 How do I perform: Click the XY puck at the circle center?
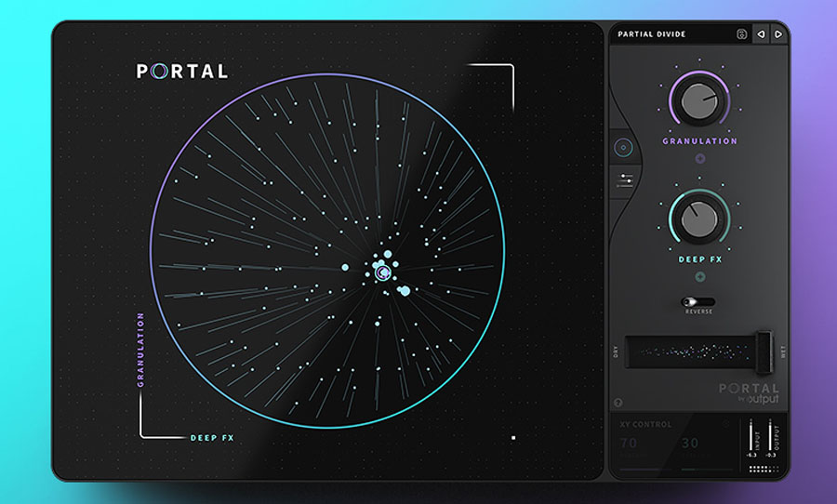(382, 272)
